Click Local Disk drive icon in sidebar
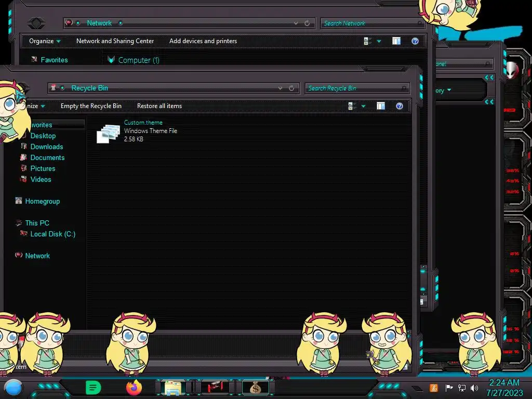The width and height of the screenshot is (532, 399). pyautogui.click(x=23, y=233)
